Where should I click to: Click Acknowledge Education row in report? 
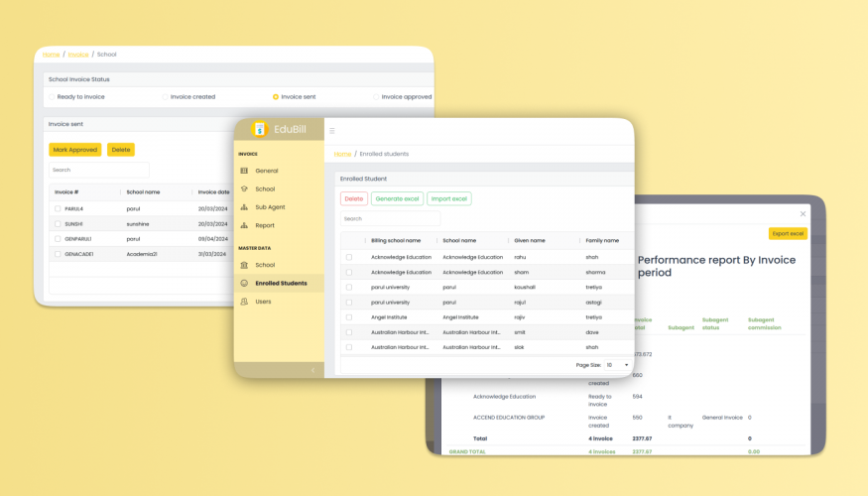504,397
